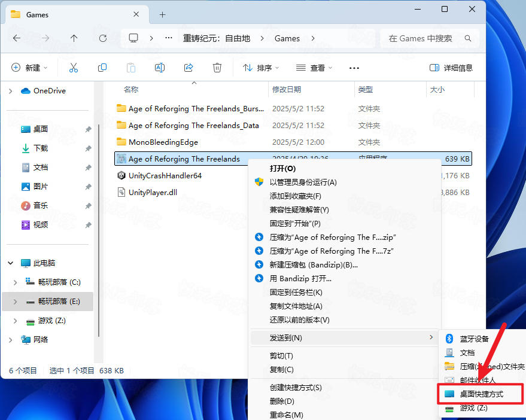Click the Rename icon in toolbar
This screenshot has width=526, height=420.
pos(160,68)
